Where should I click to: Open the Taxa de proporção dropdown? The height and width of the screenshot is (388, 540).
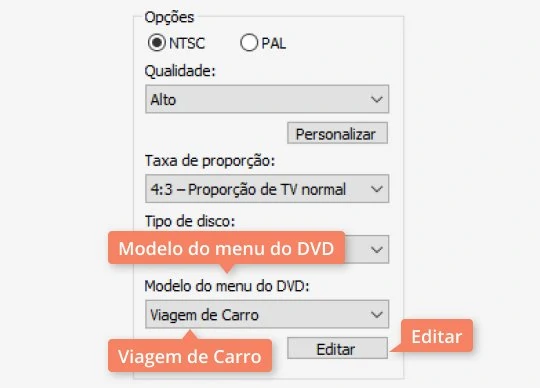(267, 189)
